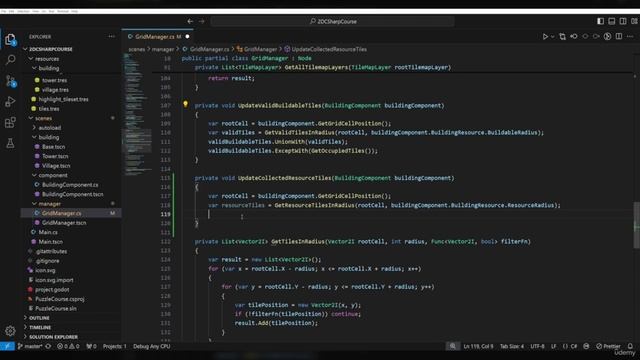Click the editor vertical scrollbar thumb

click(636, 225)
